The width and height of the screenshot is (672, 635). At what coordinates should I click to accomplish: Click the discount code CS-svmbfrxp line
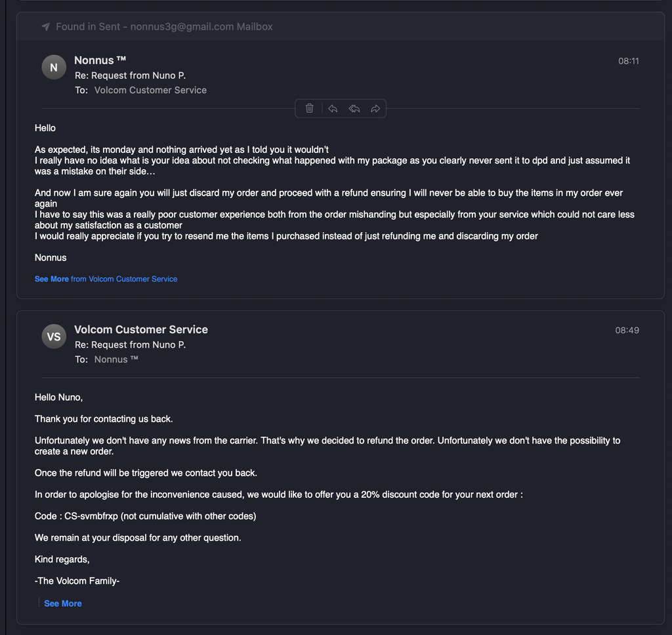click(x=145, y=516)
